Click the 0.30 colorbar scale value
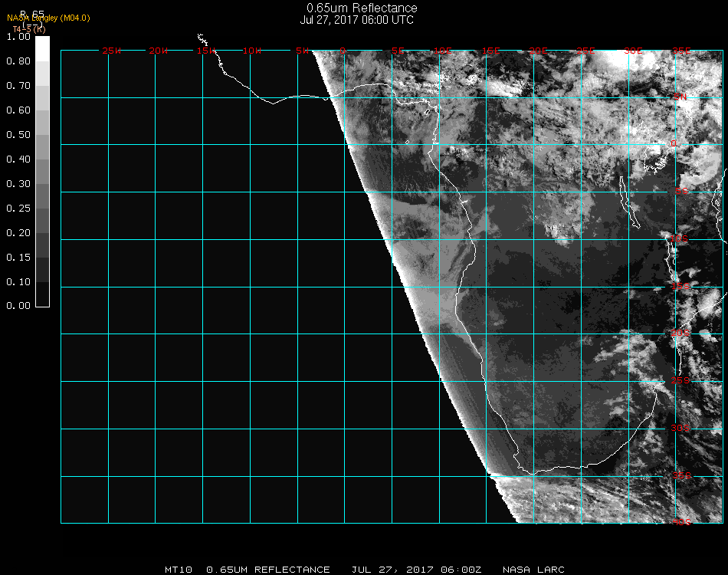 tap(18, 184)
